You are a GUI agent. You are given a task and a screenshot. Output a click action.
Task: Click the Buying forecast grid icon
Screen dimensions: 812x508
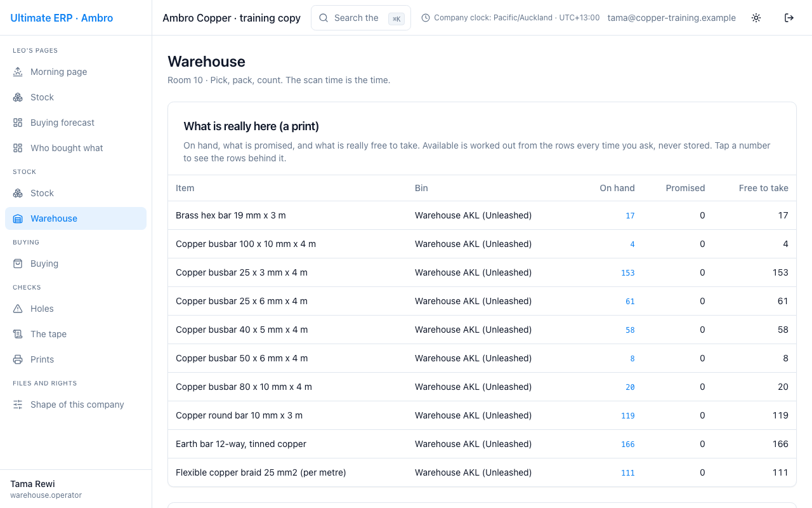18,123
